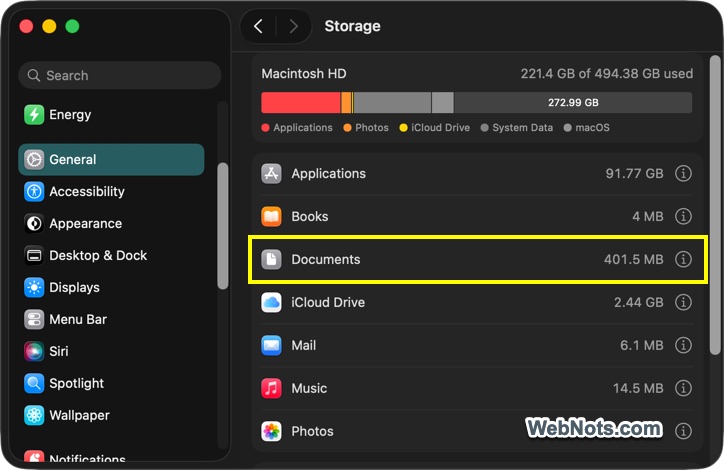Click the Photos row label
The height and width of the screenshot is (470, 724).
click(312, 431)
